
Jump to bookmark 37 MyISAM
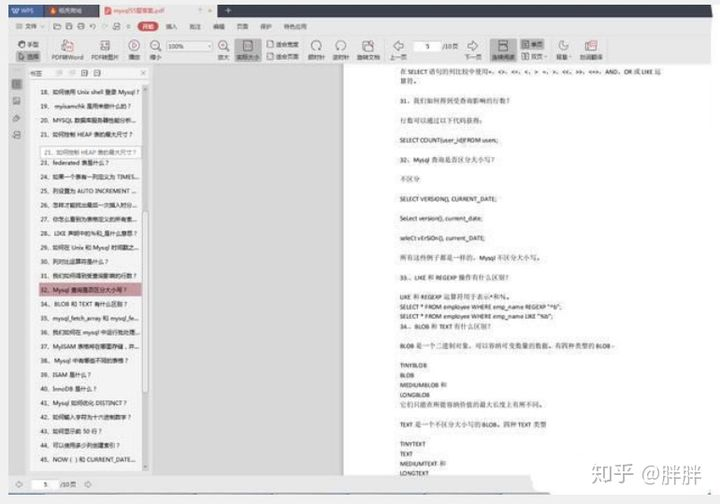click(90, 346)
